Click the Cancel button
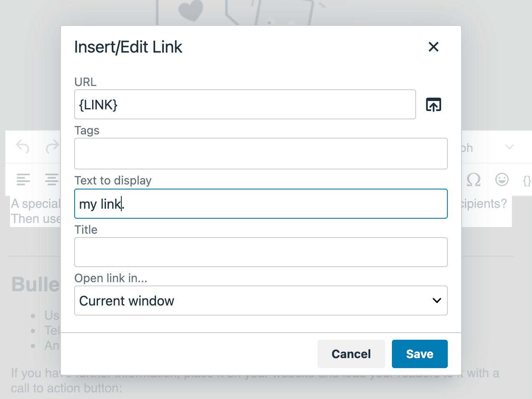532x399 pixels. tap(351, 354)
